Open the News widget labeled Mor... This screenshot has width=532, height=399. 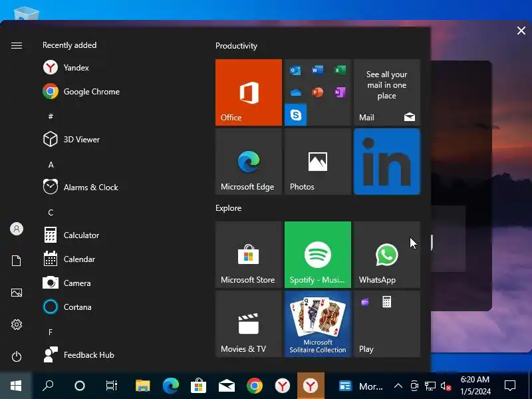pos(360,386)
